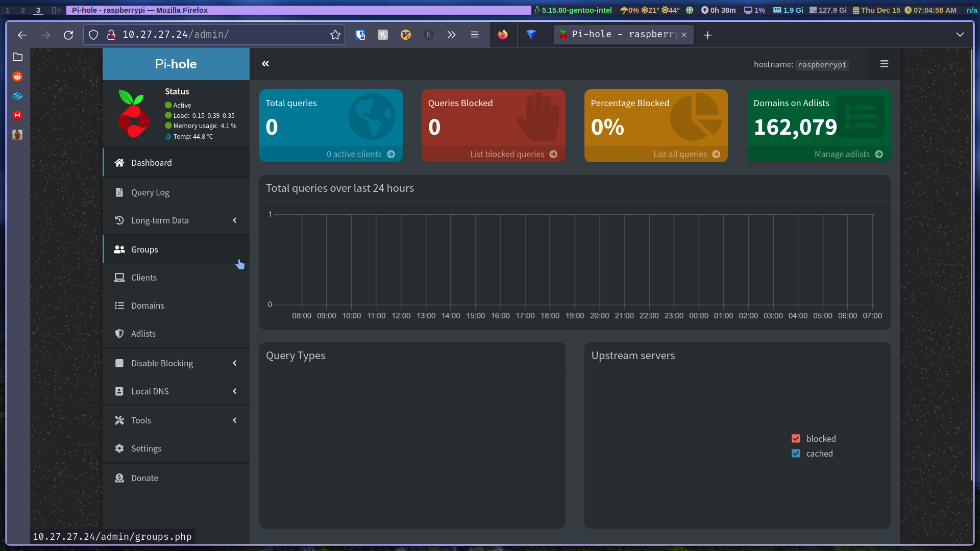Click the Tools expander icon

(235, 420)
